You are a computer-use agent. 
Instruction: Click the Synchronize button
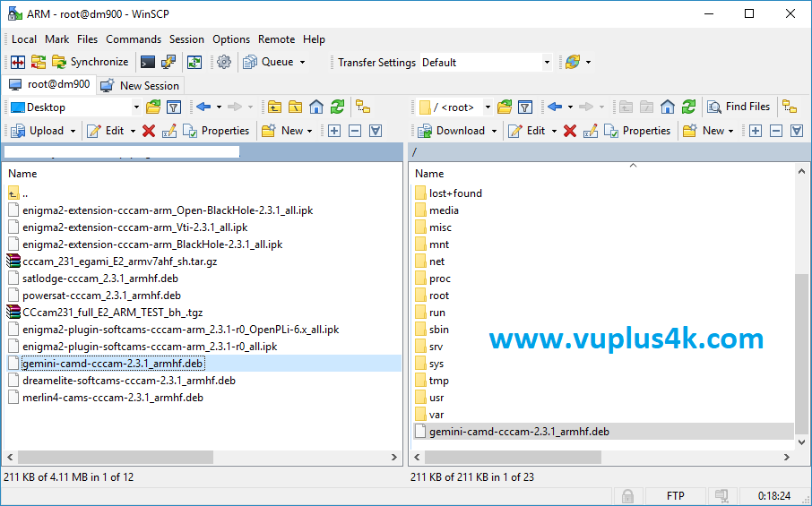click(91, 62)
